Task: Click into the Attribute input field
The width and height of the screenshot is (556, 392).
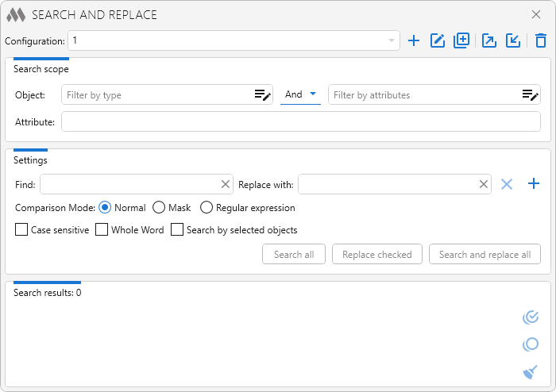Action: 300,121
